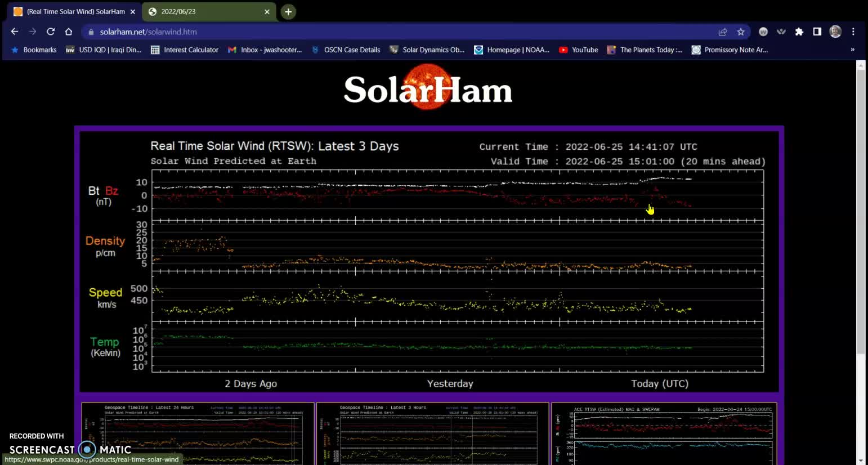Click the page vertical scrollbar
Viewport: 868px width, 465px height.
(x=860, y=211)
